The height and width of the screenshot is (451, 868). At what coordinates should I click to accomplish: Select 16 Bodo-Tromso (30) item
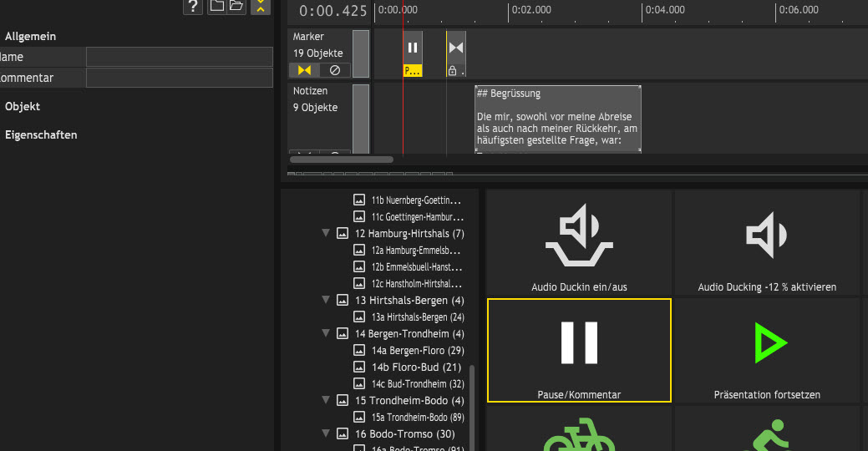click(405, 433)
